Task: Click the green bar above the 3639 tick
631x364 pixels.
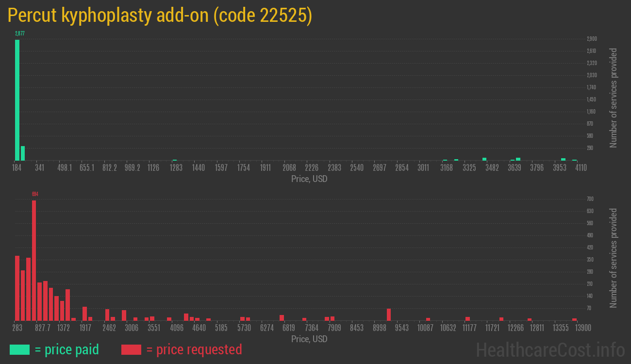Action: (x=518, y=159)
